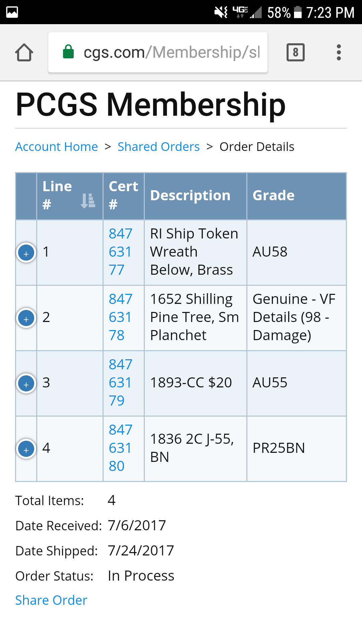Tap the picture notification icon in status bar

[12, 12]
